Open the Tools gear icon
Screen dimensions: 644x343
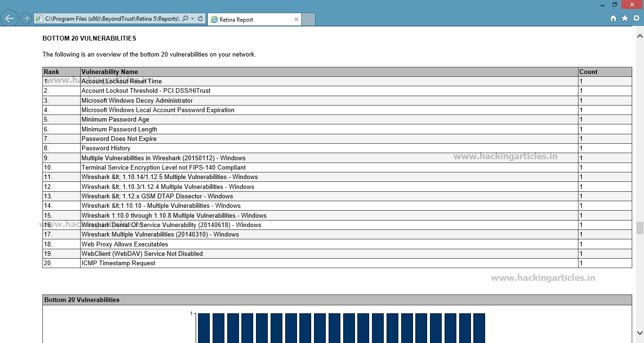(x=636, y=18)
